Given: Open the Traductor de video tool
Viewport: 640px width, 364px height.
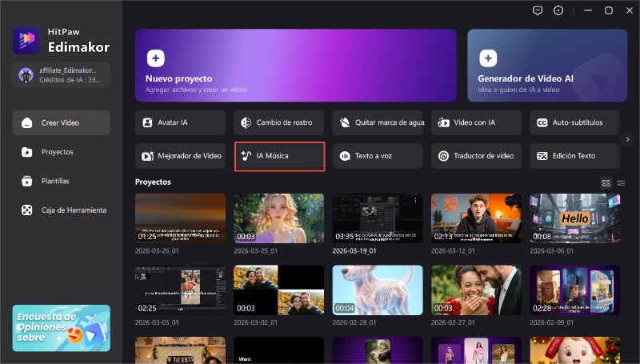Looking at the screenshot, I should pos(476,156).
